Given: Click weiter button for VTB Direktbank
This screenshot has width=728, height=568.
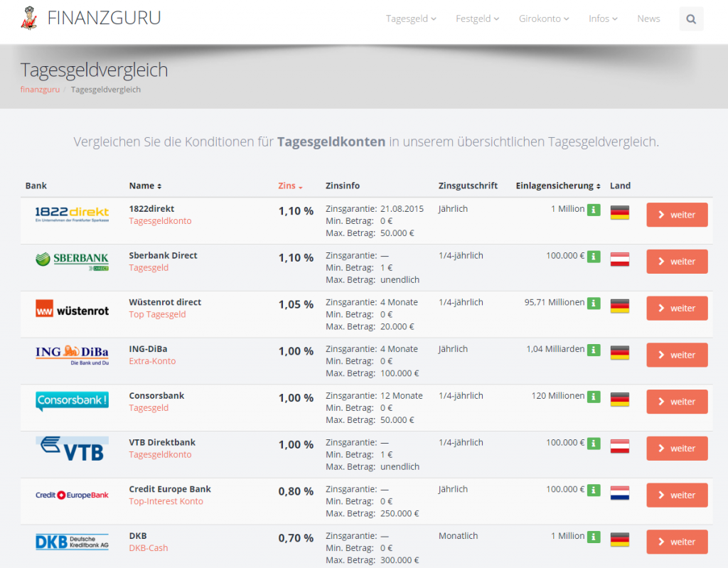Looking at the screenshot, I should 677,448.
